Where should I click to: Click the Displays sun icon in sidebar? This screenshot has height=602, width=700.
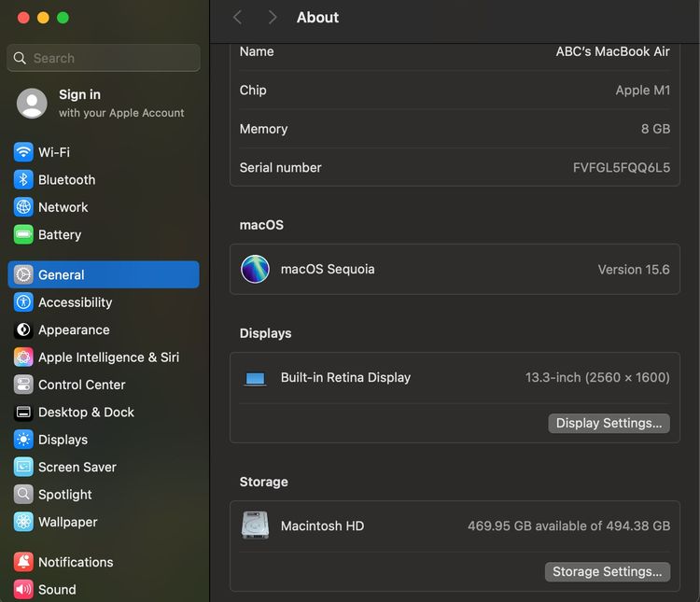coord(23,440)
